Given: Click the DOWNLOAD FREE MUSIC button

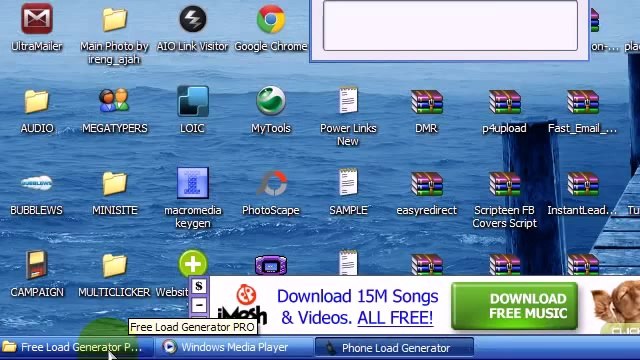Looking at the screenshot, I should point(514,306).
